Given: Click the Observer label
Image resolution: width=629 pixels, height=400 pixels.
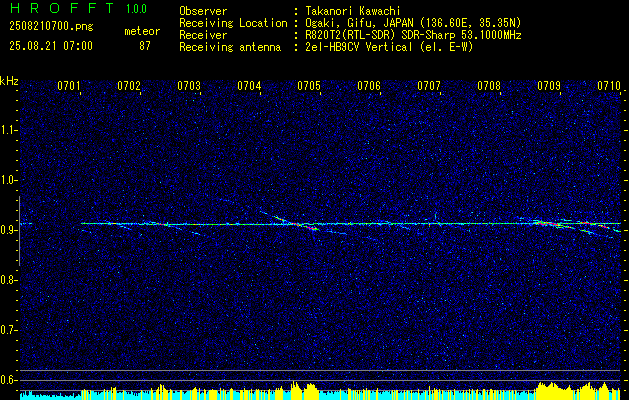Looking at the screenshot, I should [203, 11].
